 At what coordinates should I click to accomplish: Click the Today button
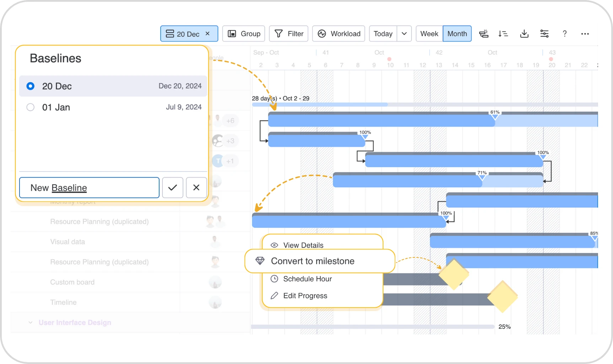coord(383,33)
